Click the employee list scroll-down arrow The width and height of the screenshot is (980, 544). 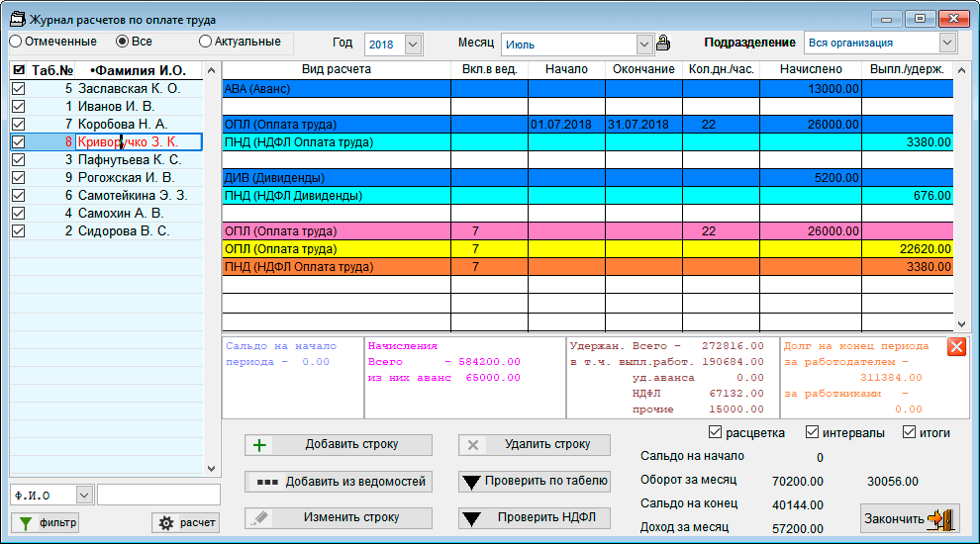pos(211,469)
